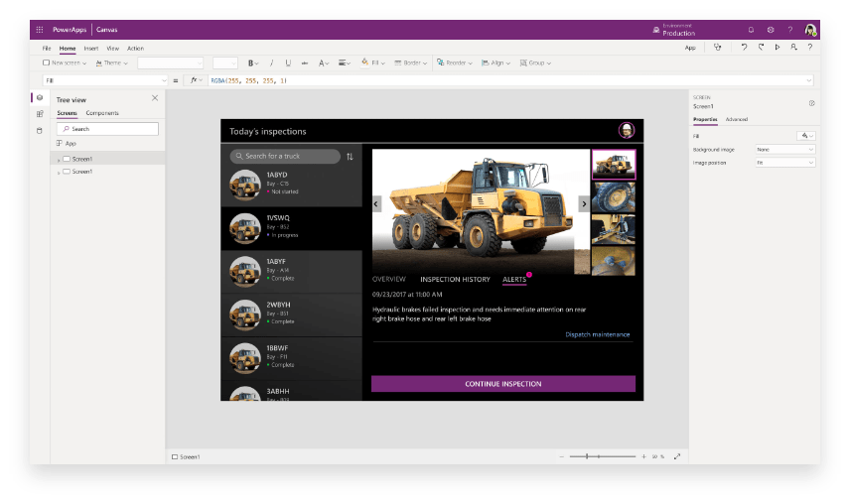
Task: Select the OVERVIEW tab in the app
Action: (388, 280)
